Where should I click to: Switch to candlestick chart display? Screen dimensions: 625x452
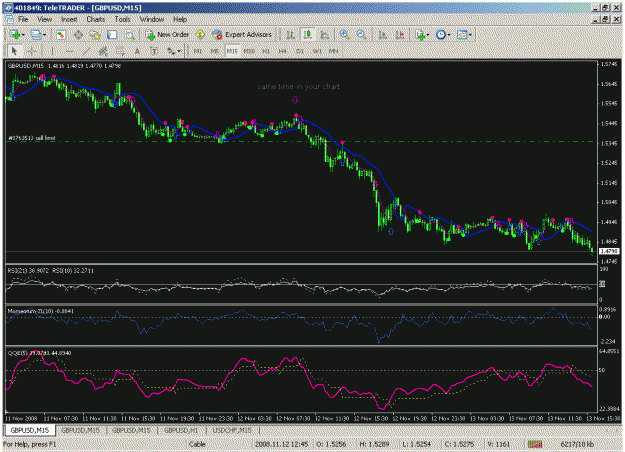coord(308,35)
